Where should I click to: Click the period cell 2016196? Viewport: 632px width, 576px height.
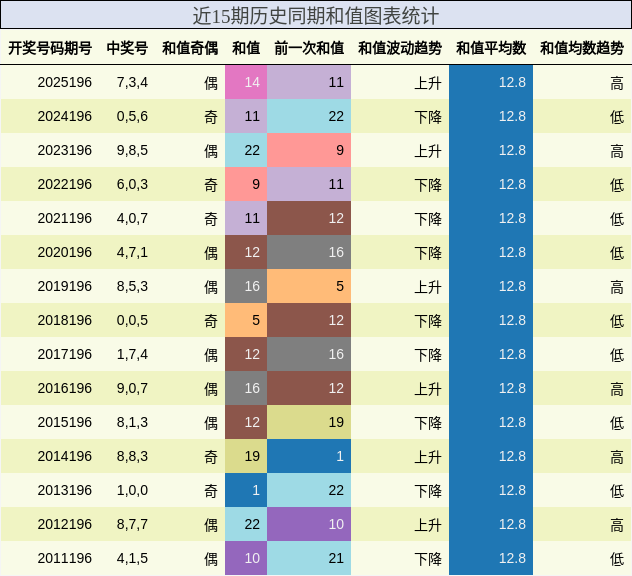(x=65, y=388)
